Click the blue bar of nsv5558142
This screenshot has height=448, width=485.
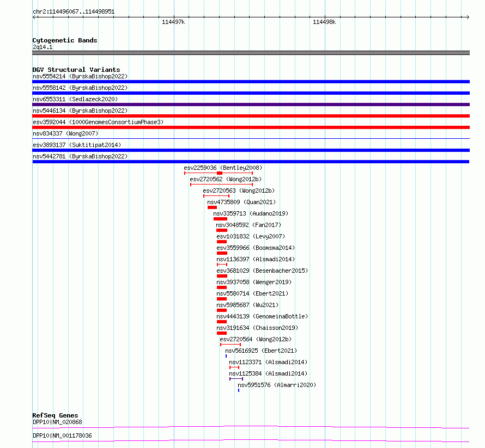(251, 93)
